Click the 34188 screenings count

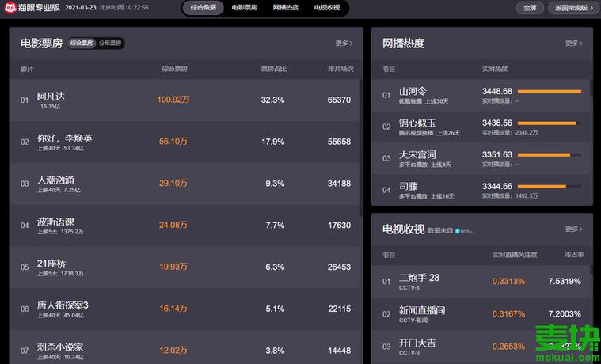[x=339, y=184]
